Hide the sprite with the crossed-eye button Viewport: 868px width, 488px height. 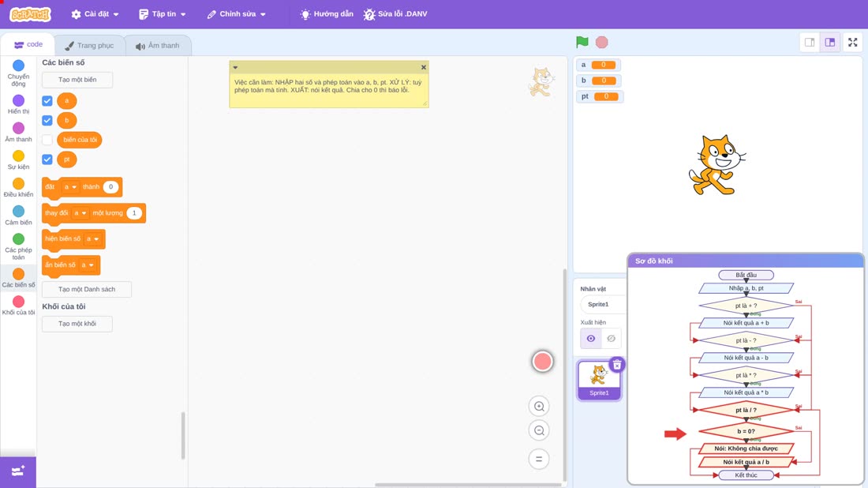[611, 339]
